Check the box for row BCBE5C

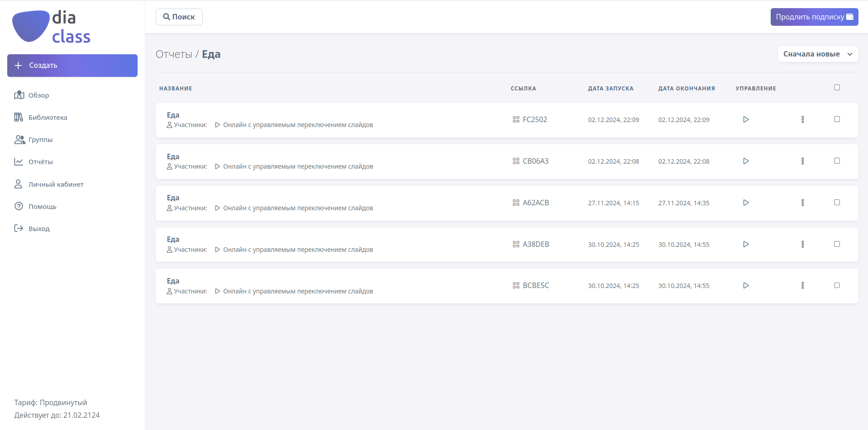(837, 285)
